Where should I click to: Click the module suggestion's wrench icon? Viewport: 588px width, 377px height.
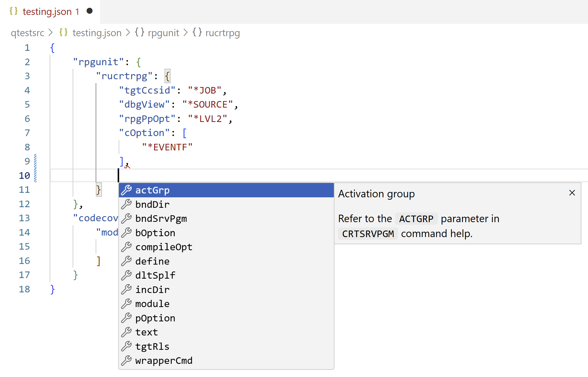(127, 303)
